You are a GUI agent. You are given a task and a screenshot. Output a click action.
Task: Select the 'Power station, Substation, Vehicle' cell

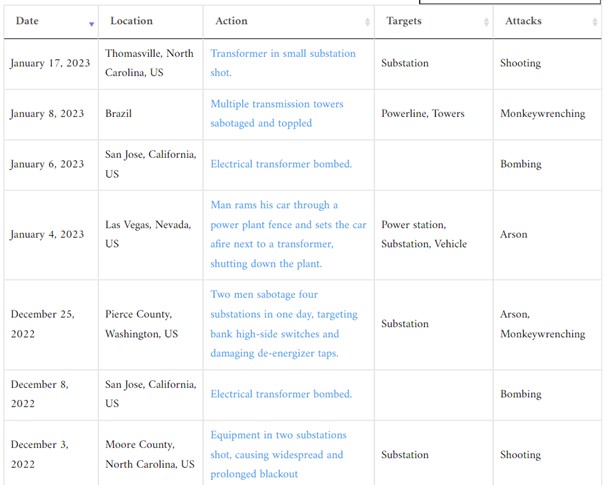click(424, 234)
